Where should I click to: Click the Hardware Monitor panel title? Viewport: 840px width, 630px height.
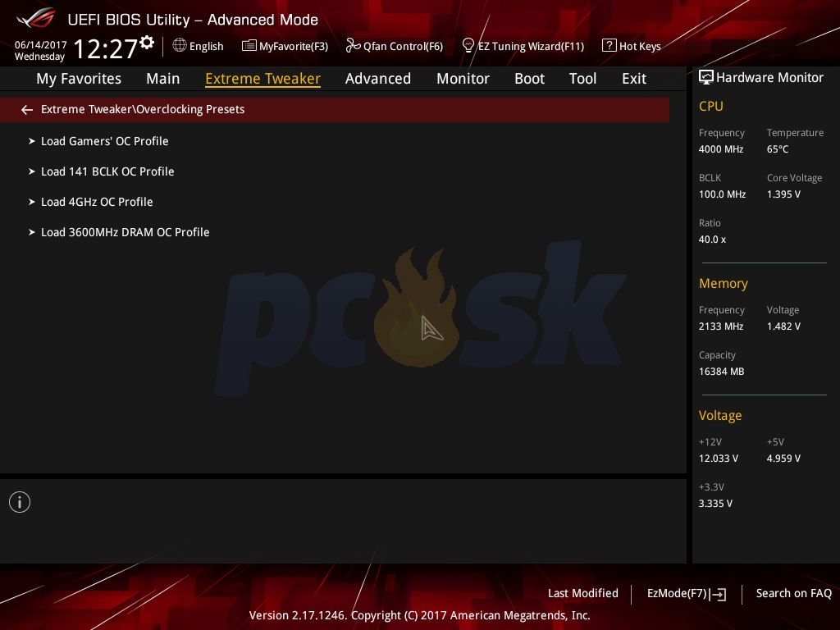pyautogui.click(x=769, y=78)
